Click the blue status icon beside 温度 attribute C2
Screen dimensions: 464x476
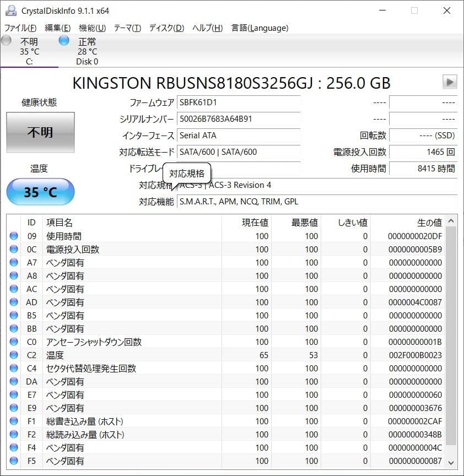tap(13, 355)
